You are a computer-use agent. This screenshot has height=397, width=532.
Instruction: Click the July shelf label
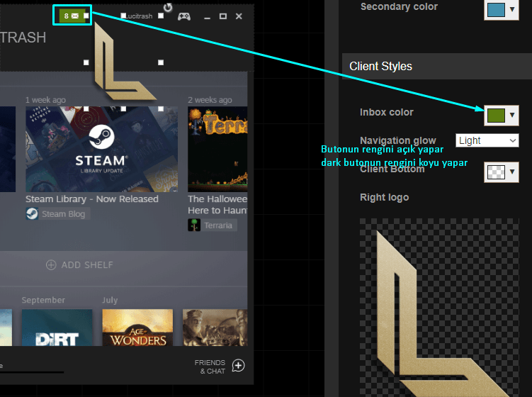110,300
